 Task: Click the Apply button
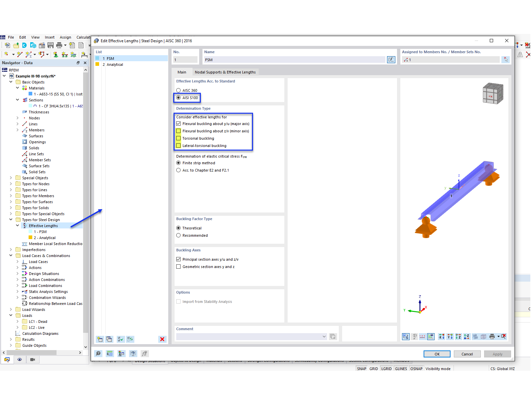(x=497, y=354)
